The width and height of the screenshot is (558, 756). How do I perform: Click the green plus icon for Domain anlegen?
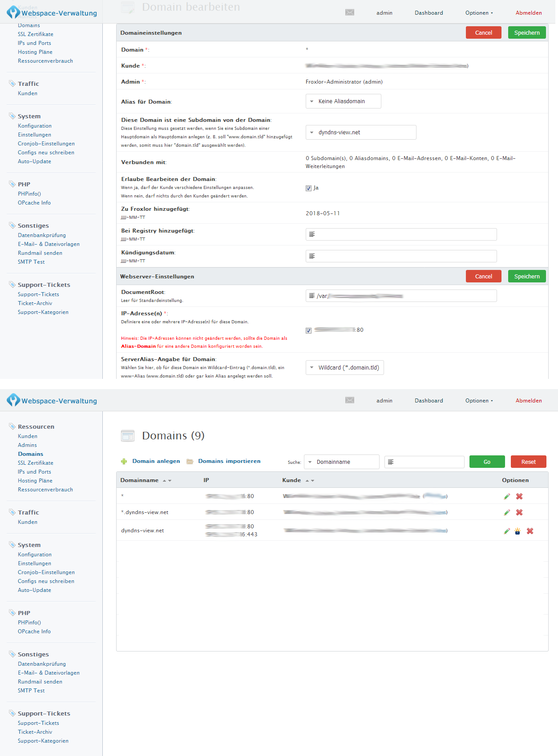[x=124, y=462]
